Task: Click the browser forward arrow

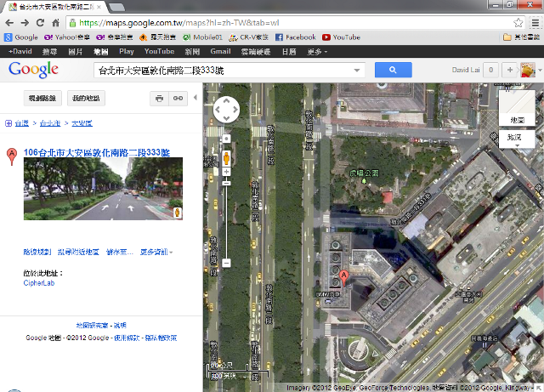Action: 25,23
